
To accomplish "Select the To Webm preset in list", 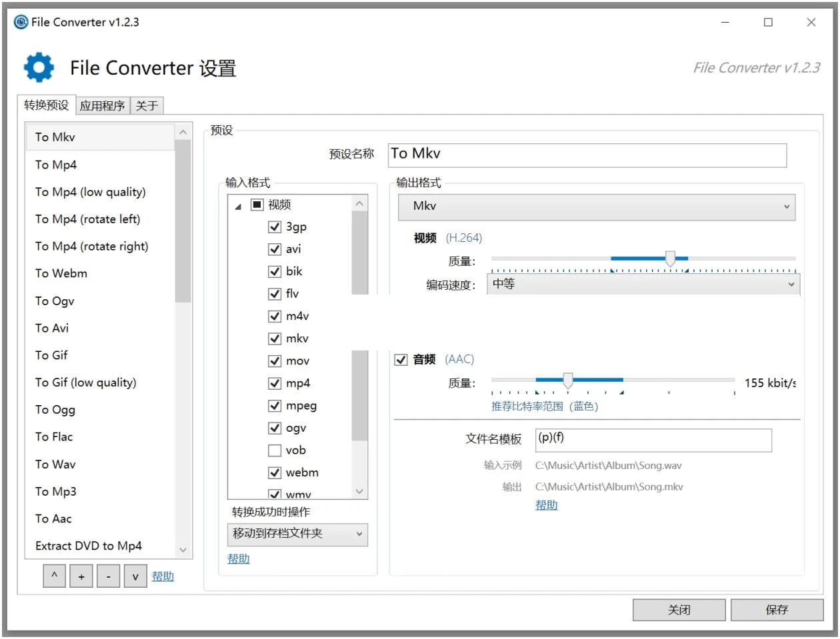I will [61, 273].
